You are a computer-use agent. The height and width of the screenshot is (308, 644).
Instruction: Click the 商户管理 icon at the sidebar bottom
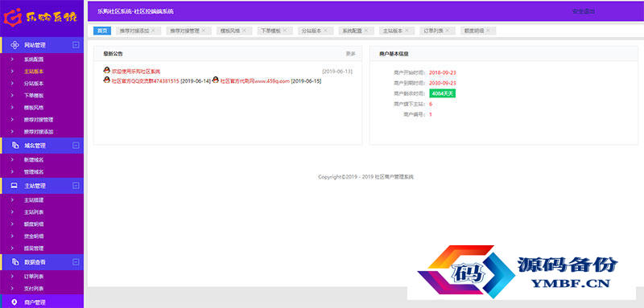coord(14,302)
